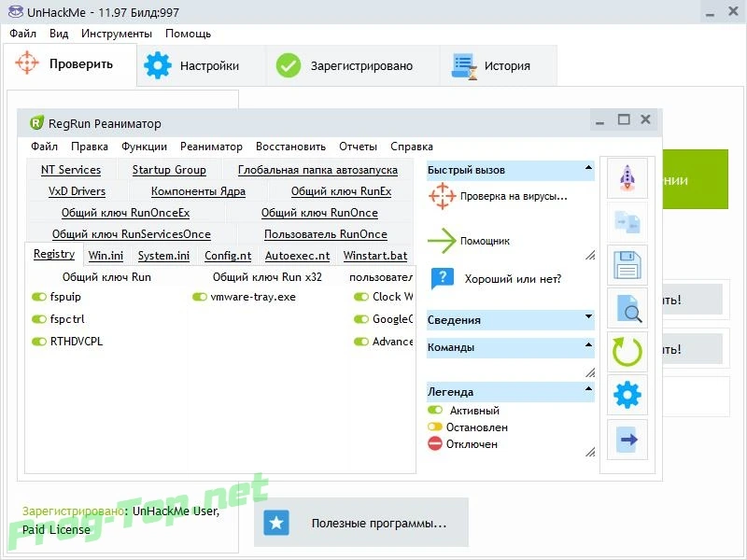Collapse the Быстрый вызов panel arrow
The image size is (747, 560).
pyautogui.click(x=588, y=168)
